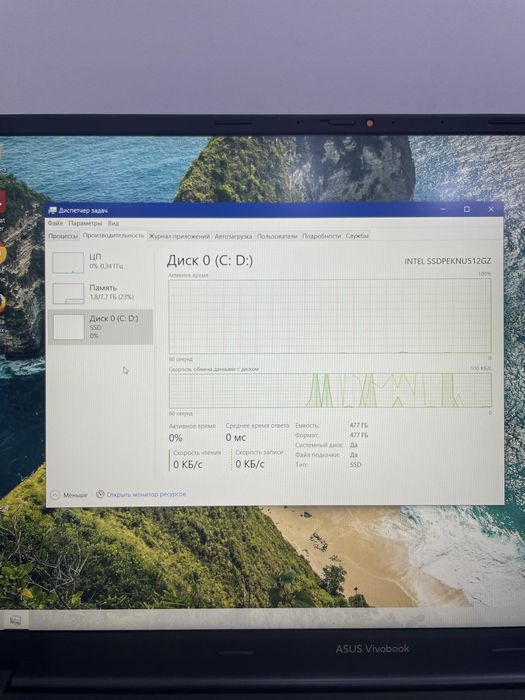525x700 pixels.
Task: Click the INTEL SSDPEKNU512GZ model name
Action: [448, 261]
